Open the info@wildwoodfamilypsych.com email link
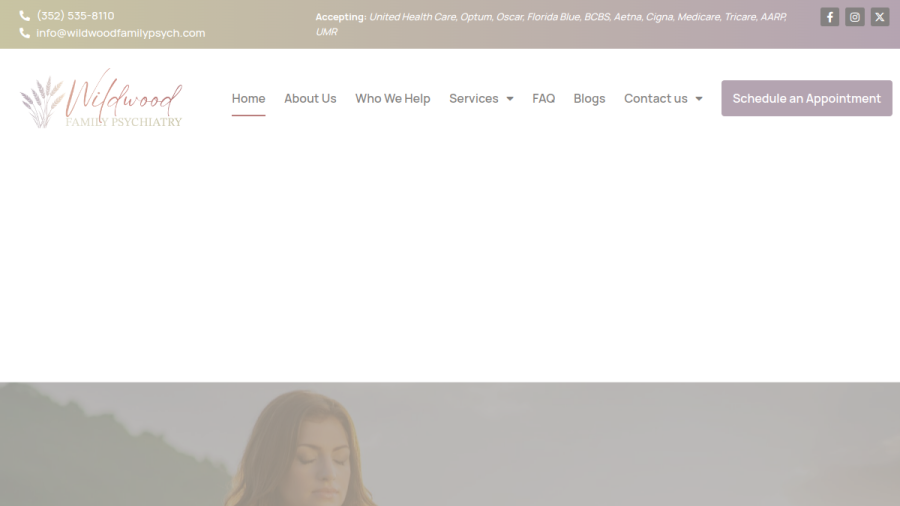Image resolution: width=900 pixels, height=506 pixels. tap(121, 33)
